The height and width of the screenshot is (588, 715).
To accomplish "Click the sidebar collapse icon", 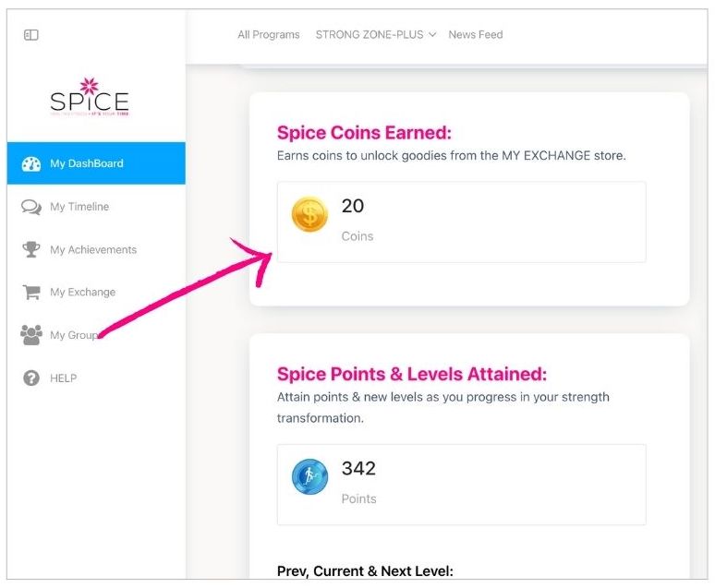I will point(31,35).
